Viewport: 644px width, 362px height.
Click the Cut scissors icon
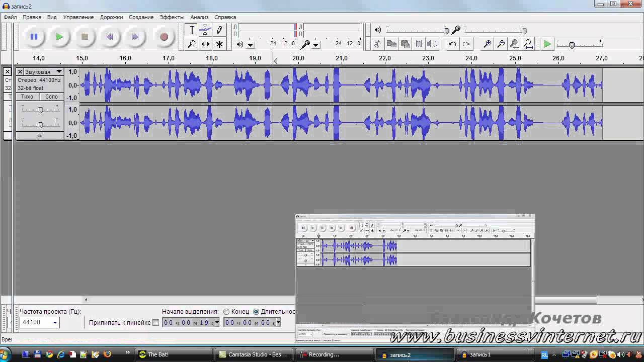(378, 44)
